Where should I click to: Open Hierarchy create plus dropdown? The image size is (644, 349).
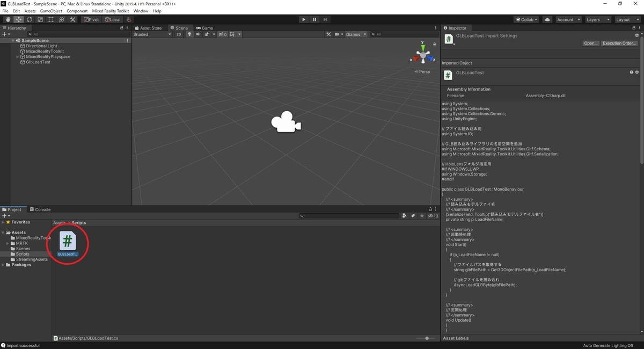pyautogui.click(x=6, y=34)
